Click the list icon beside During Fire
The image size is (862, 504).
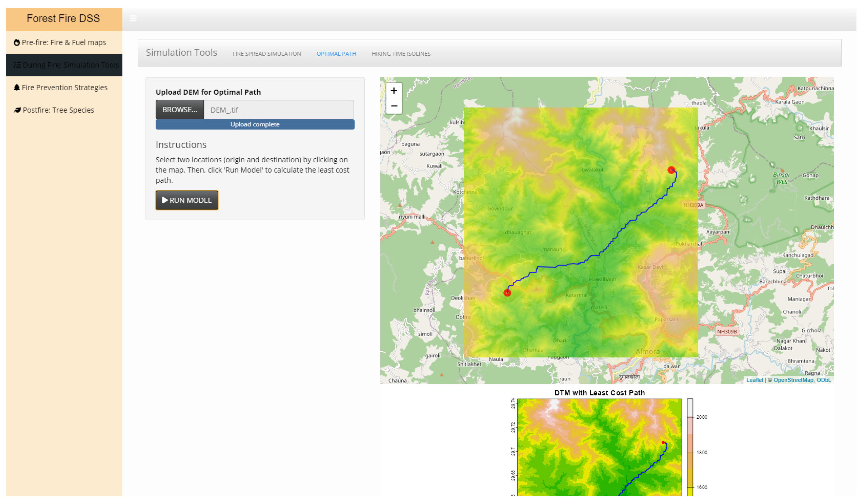17,65
